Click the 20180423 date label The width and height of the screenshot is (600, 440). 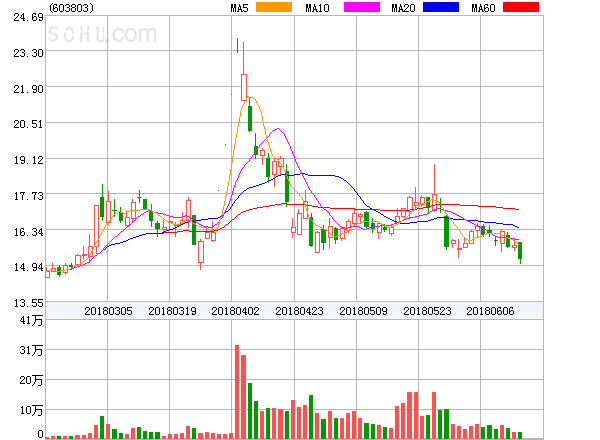[x=299, y=311]
